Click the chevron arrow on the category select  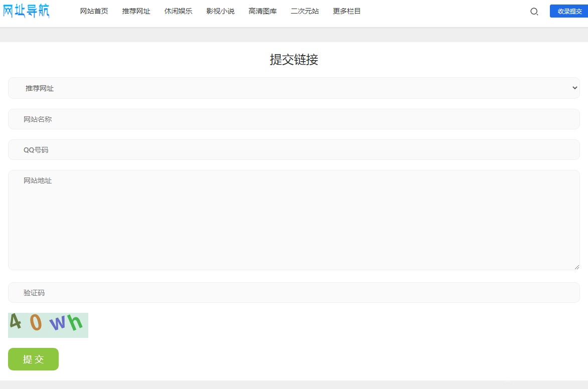pos(574,88)
